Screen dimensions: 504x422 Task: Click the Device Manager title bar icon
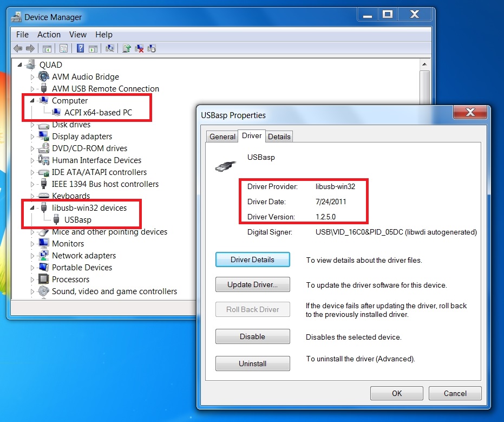tap(16, 17)
